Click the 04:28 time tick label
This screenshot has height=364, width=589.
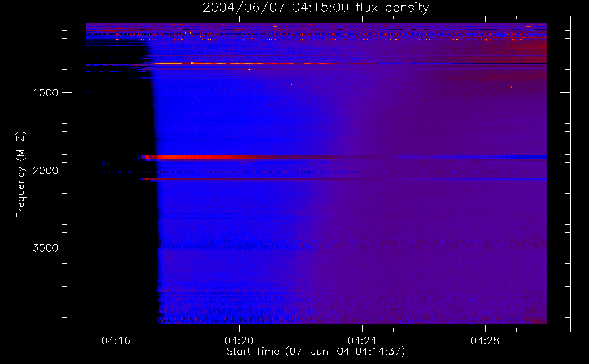[x=485, y=341]
